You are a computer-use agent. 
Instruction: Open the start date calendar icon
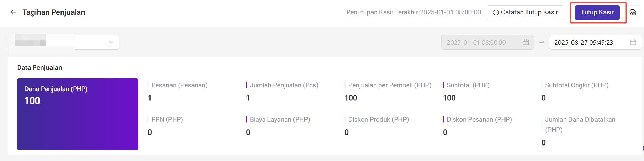[x=525, y=42]
